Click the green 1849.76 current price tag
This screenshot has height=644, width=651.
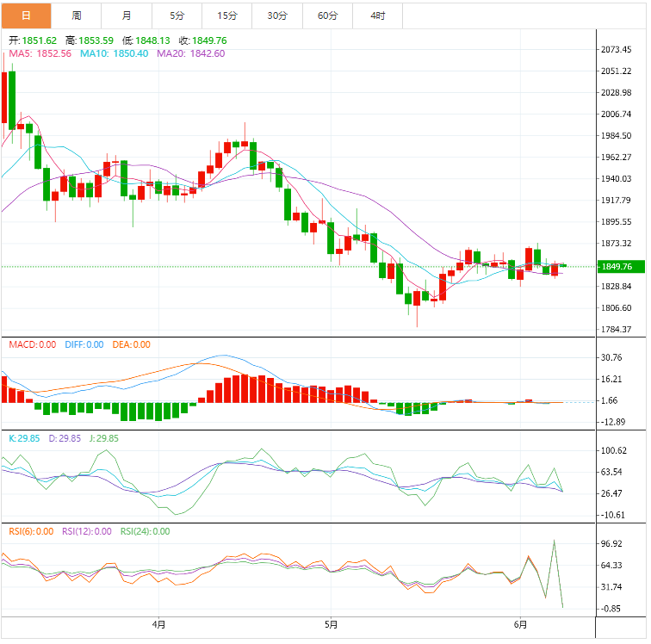621,267
